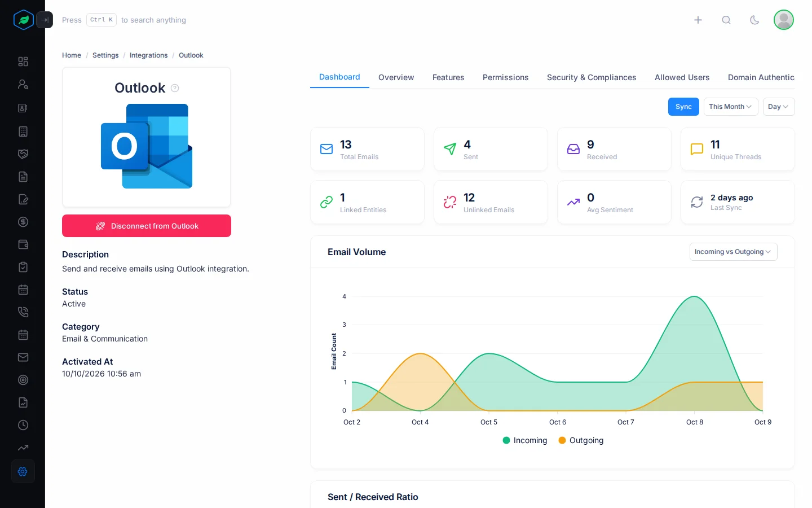Viewport: 812px width, 508px height.
Task: Go to the Allowed Users tab
Action: 682,77
